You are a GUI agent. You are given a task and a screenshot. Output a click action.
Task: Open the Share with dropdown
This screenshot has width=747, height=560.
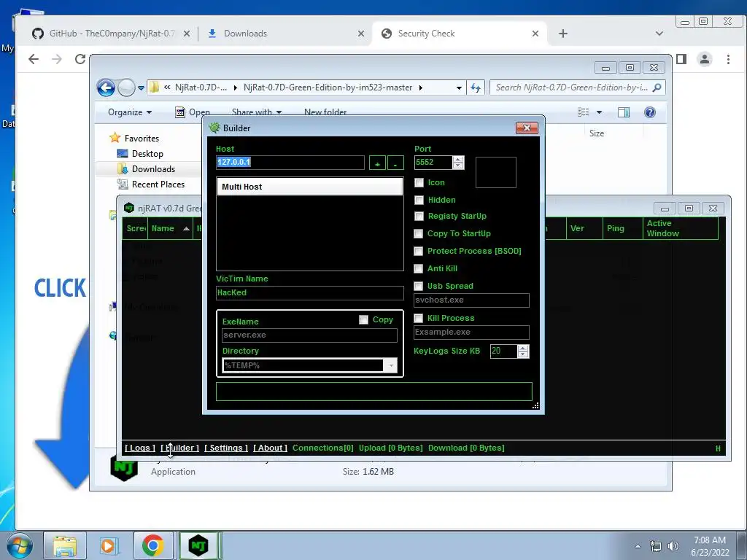(256, 112)
